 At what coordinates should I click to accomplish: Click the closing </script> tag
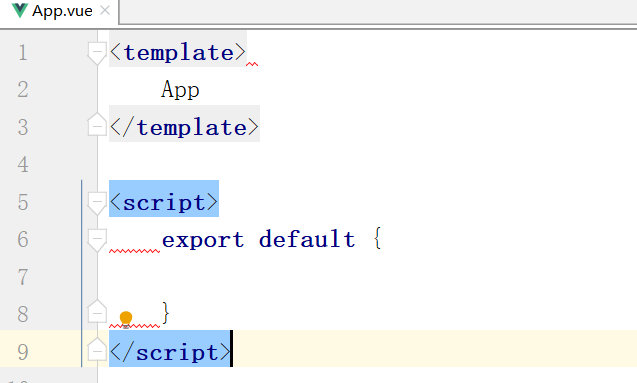tap(170, 353)
